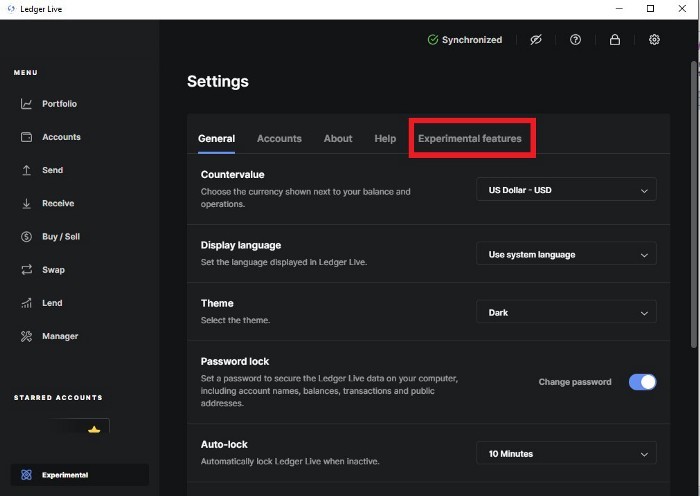Open the Dark theme dropdown
The height and width of the screenshot is (496, 700).
[566, 312]
